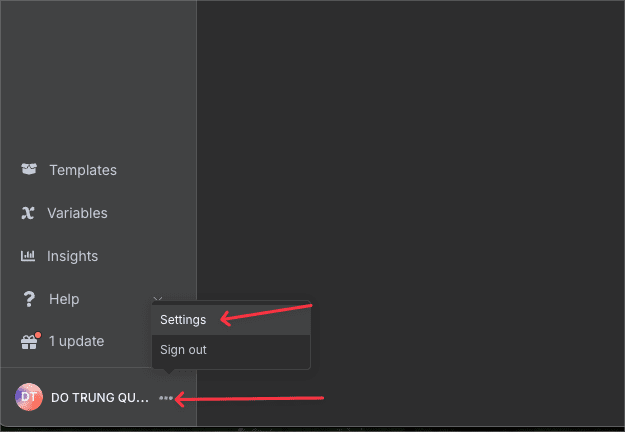Click the Variables x icon

28,213
